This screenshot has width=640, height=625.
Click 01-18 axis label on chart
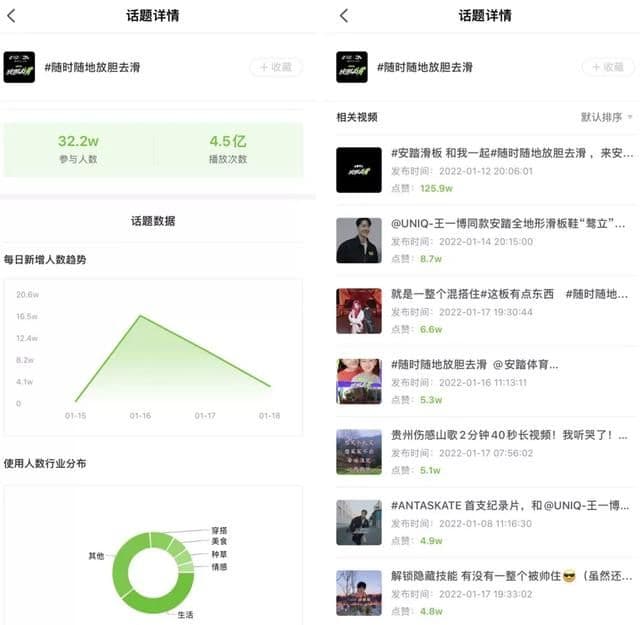(269, 416)
